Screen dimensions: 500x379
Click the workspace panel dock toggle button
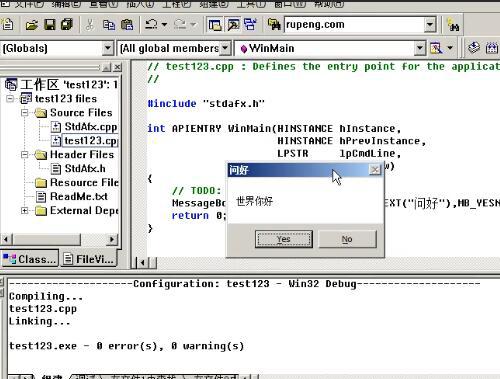[107, 68]
